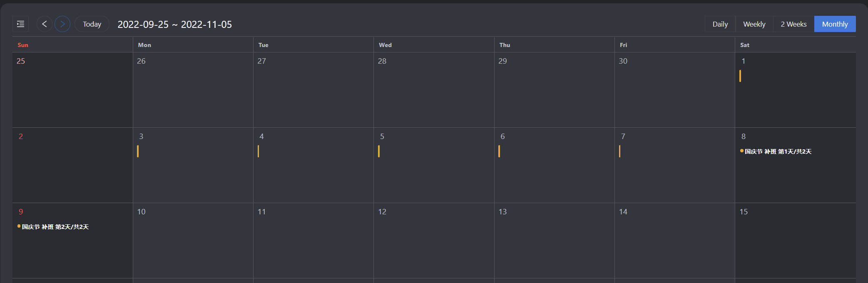
Task: Click day number 14
Action: [623, 212]
